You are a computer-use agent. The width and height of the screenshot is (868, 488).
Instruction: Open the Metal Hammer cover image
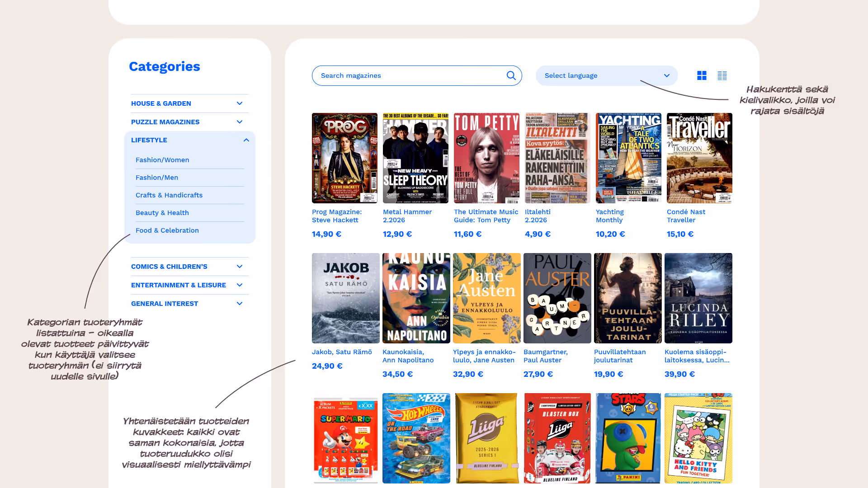(x=415, y=158)
